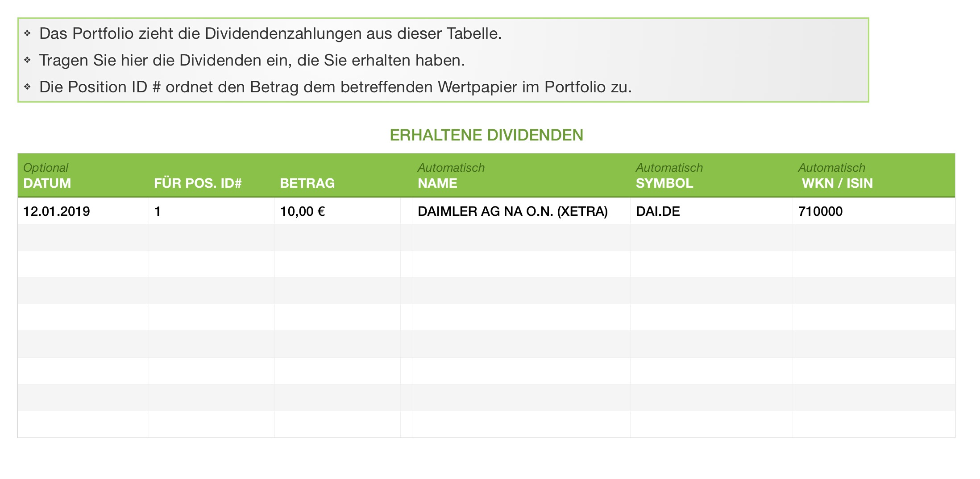Select the WKN cell 710000
This screenshot has height=479, width=980.
click(820, 211)
